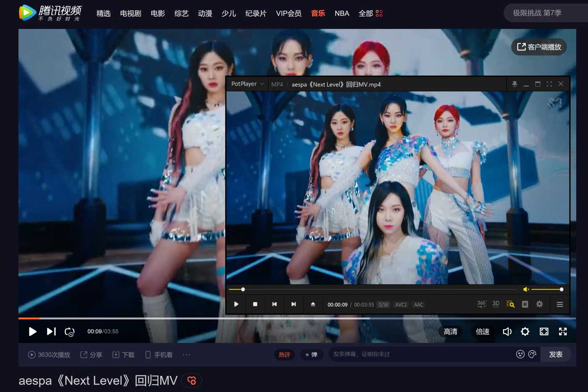Open the 电影 tab
The width and height of the screenshot is (588, 392).
(158, 13)
